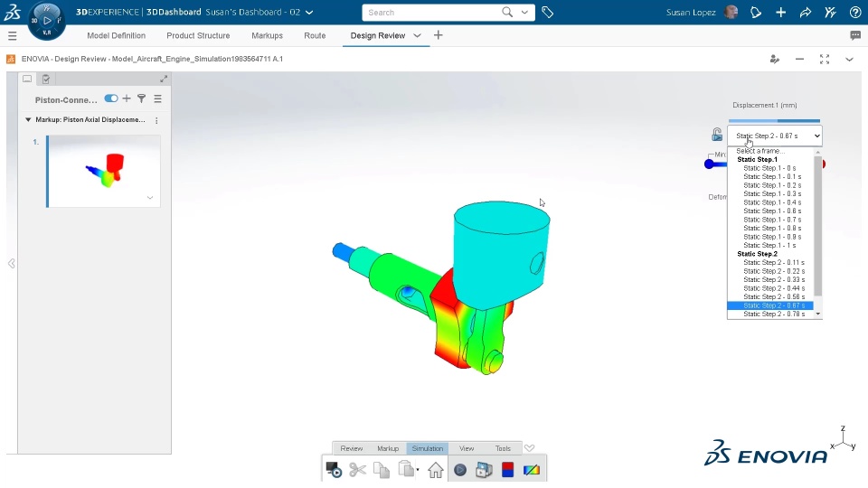This screenshot has height=488, width=868.
Task: Select frame Static Step.1 - 0 s
Action: click(769, 168)
